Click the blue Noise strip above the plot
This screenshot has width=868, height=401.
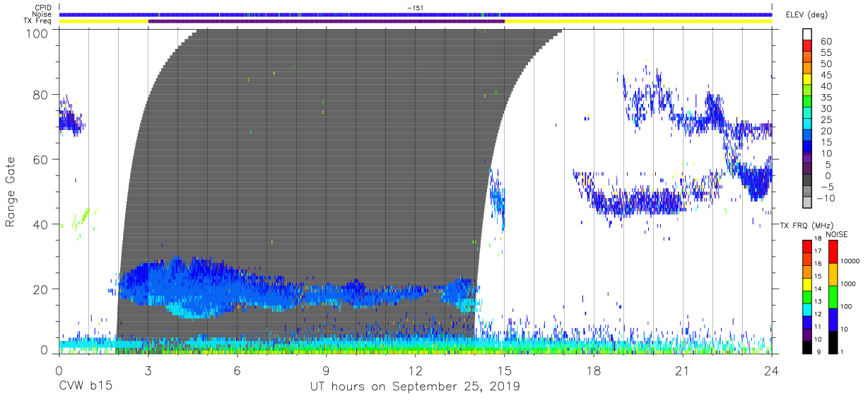(x=416, y=14)
